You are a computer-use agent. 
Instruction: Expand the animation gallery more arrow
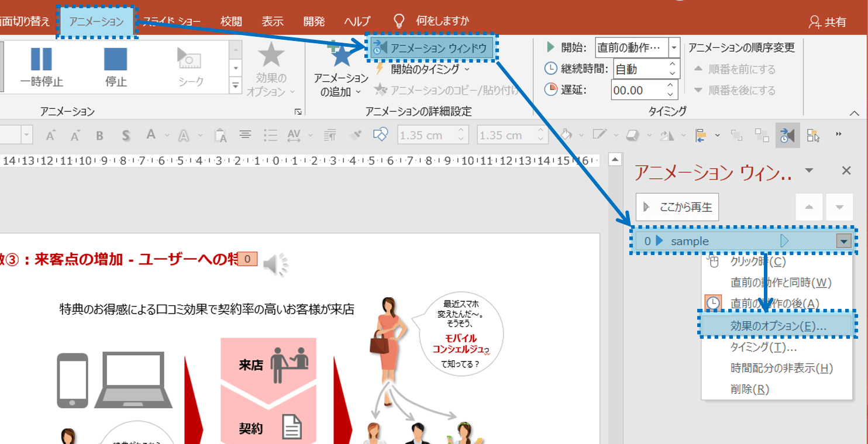(236, 85)
